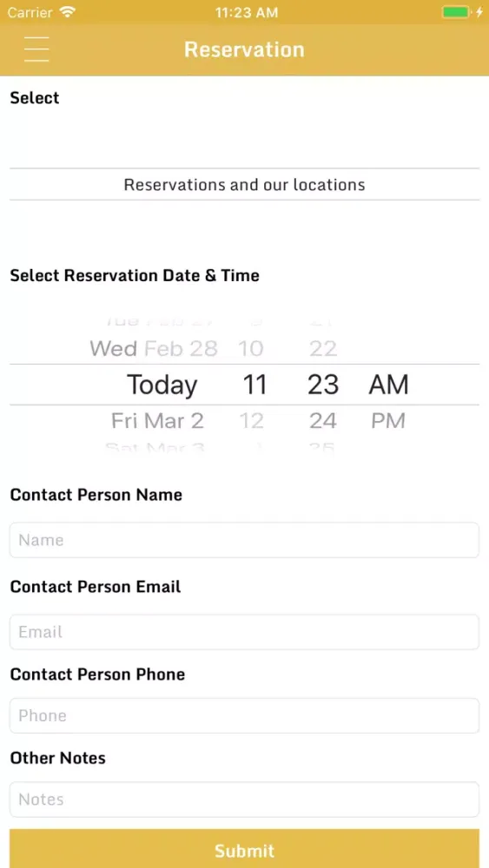Select 'Today' in the date wheel

coord(162,385)
